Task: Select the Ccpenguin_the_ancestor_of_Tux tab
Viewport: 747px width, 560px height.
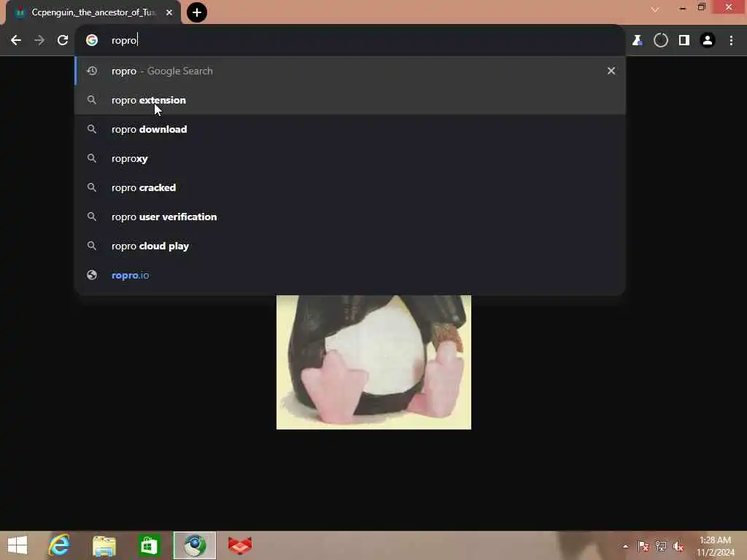Action: point(93,13)
